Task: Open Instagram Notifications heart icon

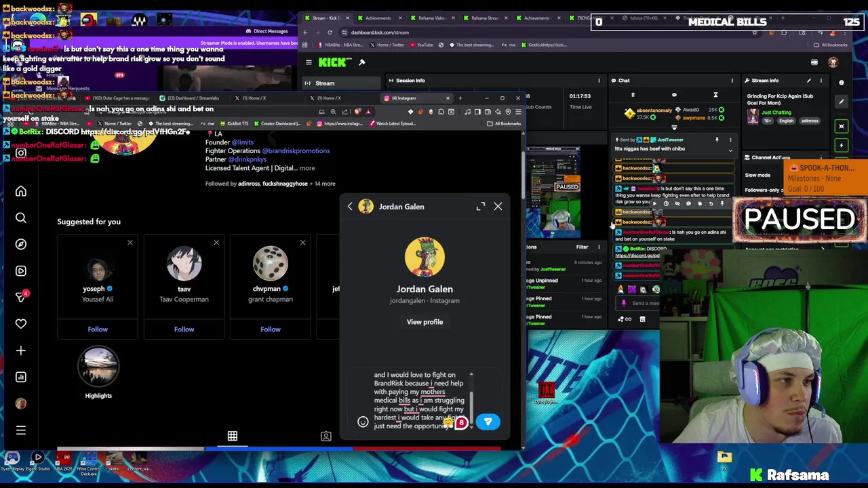Action: point(21,324)
